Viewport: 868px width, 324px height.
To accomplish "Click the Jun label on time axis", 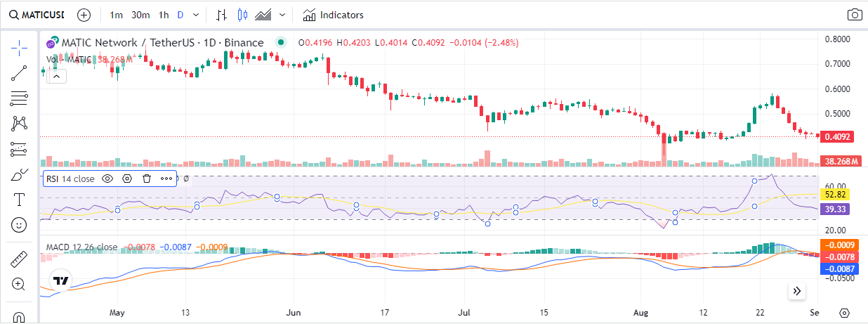I will tap(294, 311).
